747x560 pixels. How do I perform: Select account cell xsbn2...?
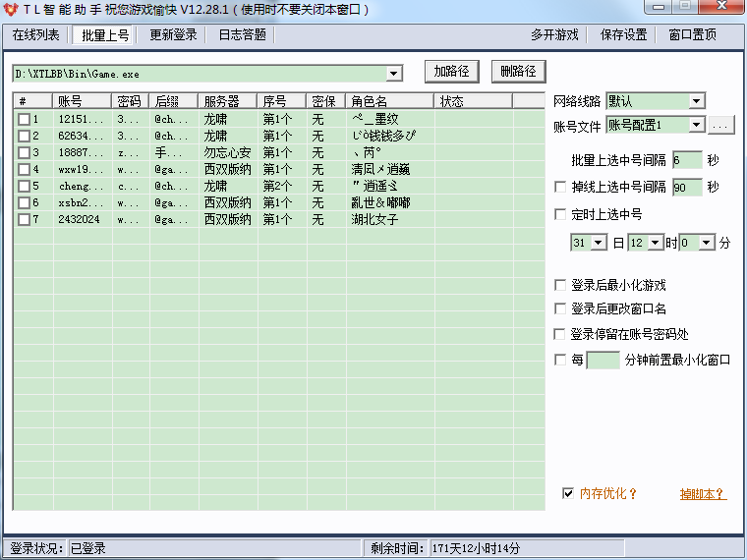81,202
